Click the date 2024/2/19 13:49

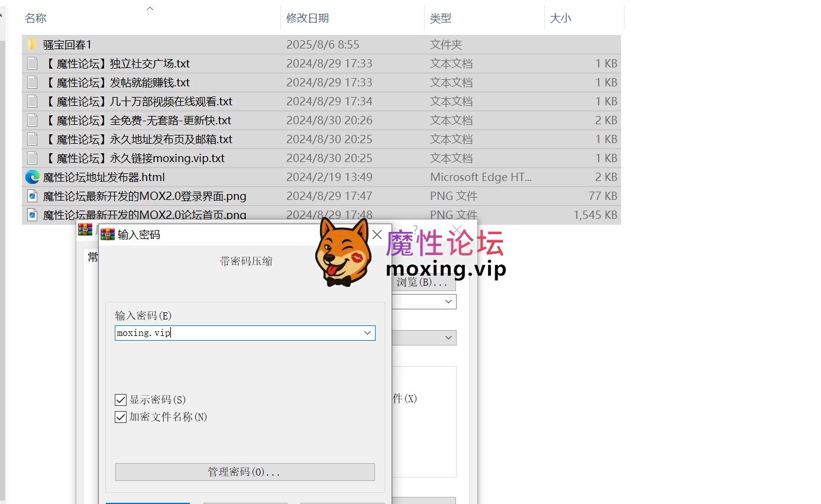329,177
